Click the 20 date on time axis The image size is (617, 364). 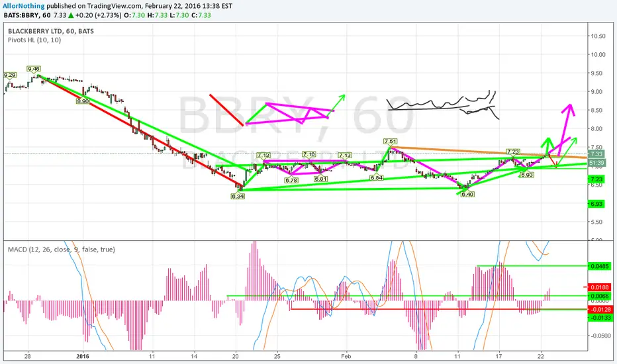pyautogui.click(x=235, y=356)
